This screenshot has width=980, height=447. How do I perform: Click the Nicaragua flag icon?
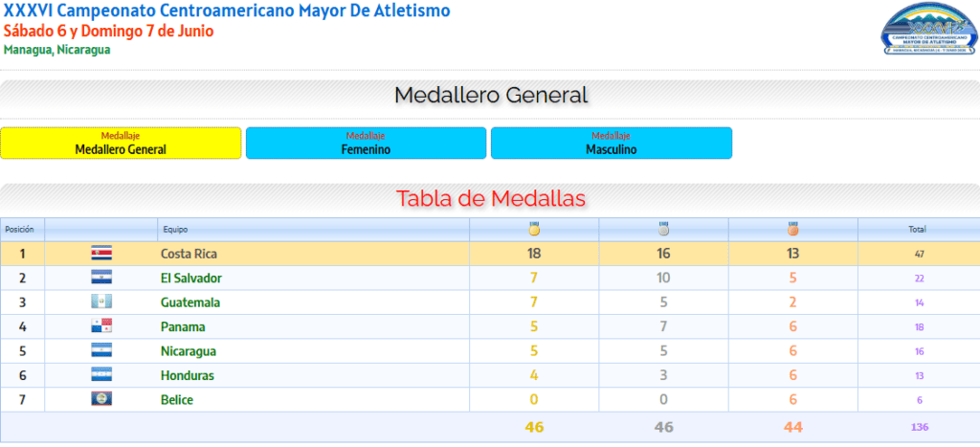click(101, 350)
